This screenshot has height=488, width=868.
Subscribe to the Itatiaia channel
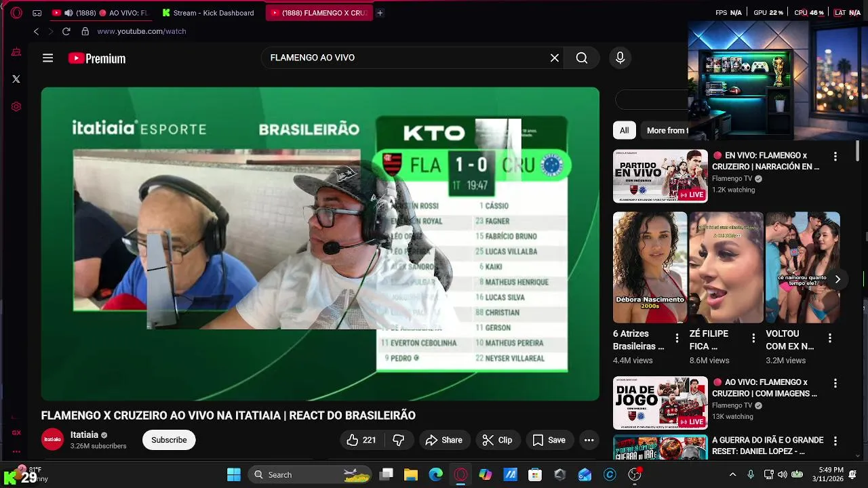169,440
